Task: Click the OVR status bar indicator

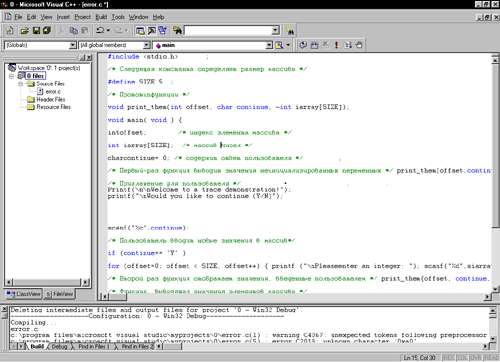Action: coord(476,358)
